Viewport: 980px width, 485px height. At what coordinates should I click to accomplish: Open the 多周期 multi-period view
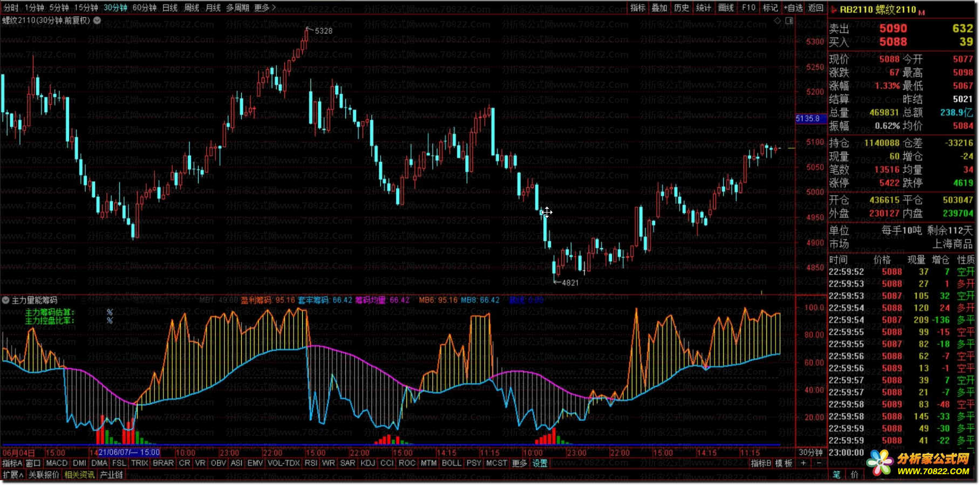click(x=237, y=8)
